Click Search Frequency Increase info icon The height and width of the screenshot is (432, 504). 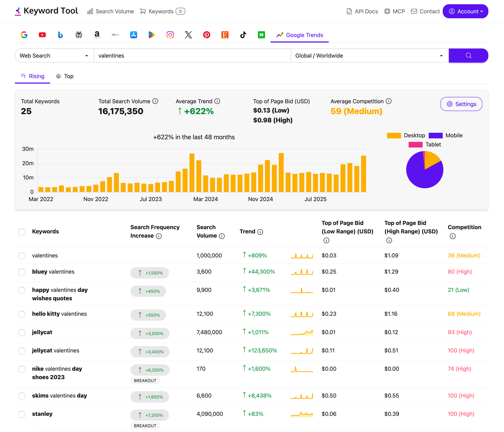tap(159, 236)
